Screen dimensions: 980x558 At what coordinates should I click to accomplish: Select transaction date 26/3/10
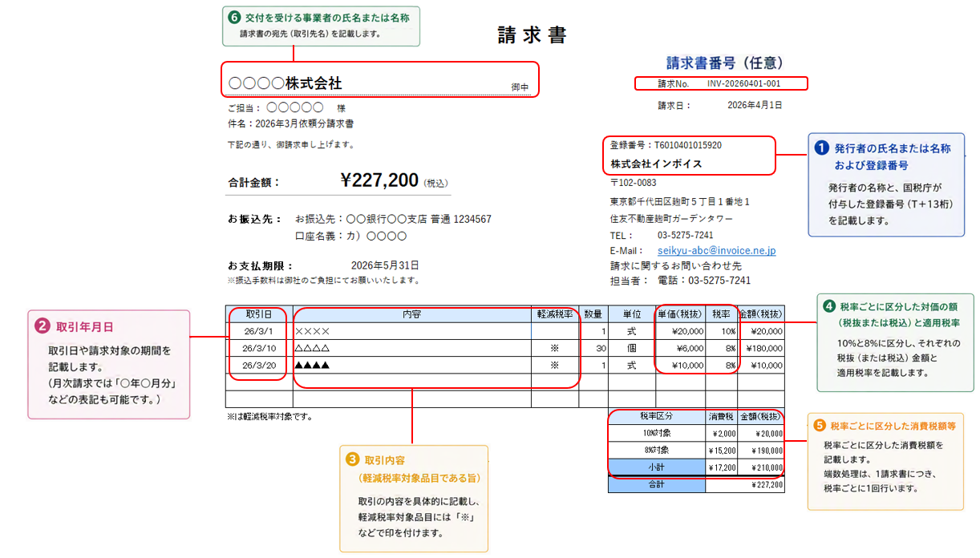point(259,348)
